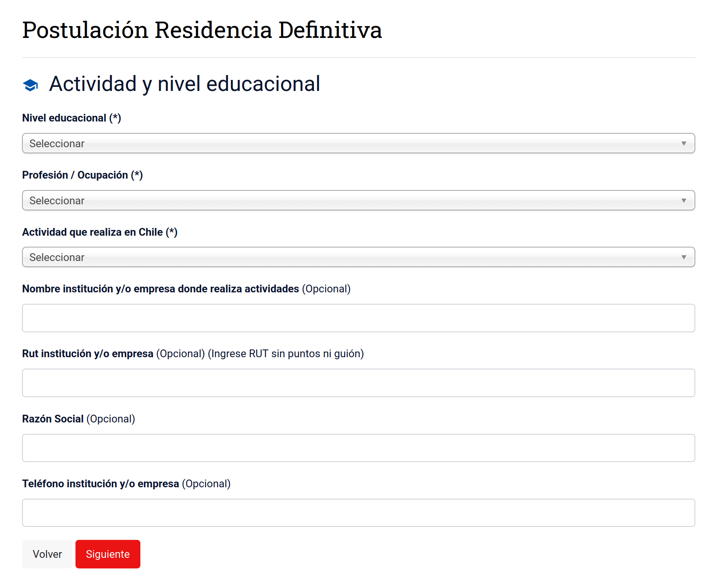Image resolution: width=710 pixels, height=588 pixels.
Task: Open the Actividad que realiza en Chile dropdown
Action: point(358,257)
